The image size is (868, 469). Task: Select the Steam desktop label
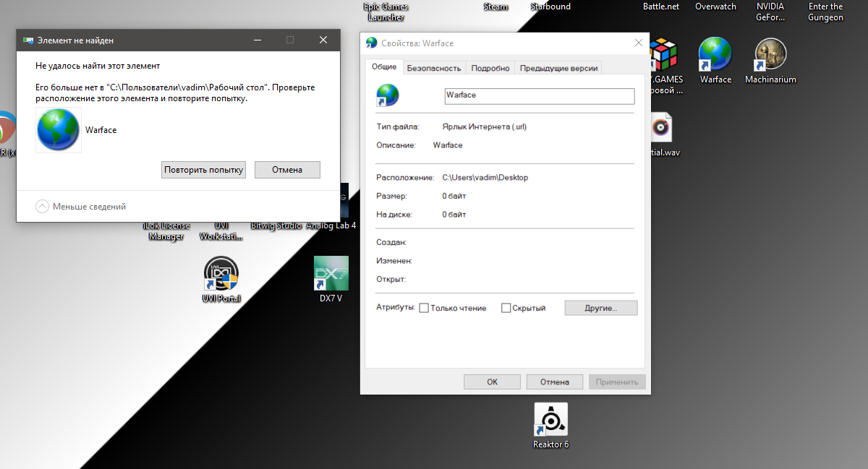point(495,7)
